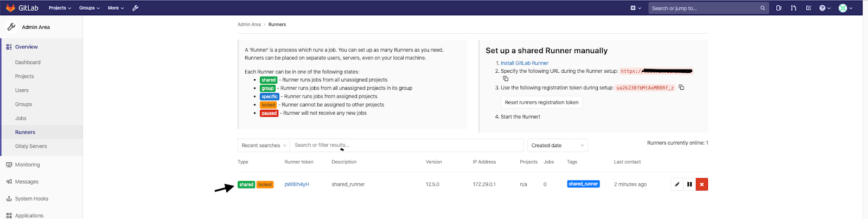Open Jobs in sidebar

pos(21,118)
